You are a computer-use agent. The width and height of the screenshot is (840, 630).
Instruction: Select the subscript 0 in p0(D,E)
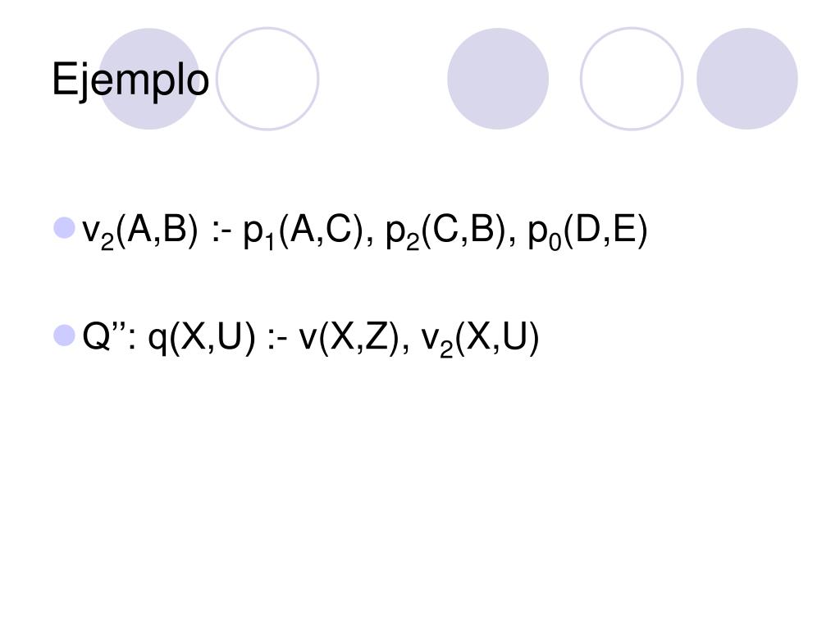click(555, 242)
